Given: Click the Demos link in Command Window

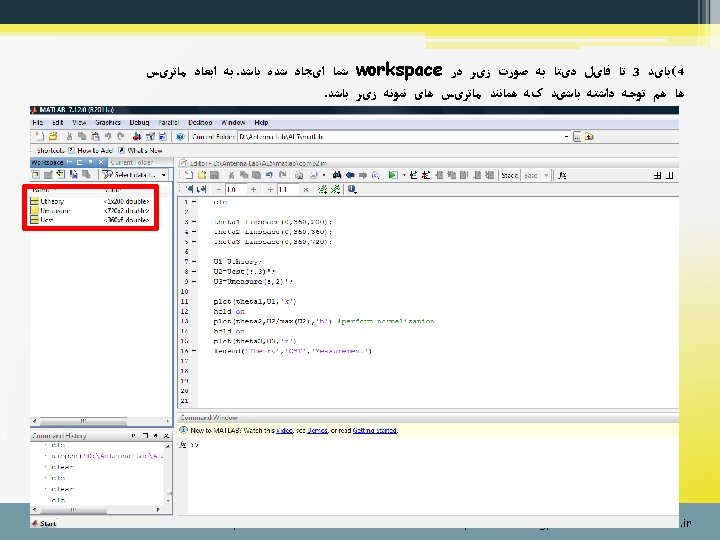Looking at the screenshot, I should pos(317,430).
